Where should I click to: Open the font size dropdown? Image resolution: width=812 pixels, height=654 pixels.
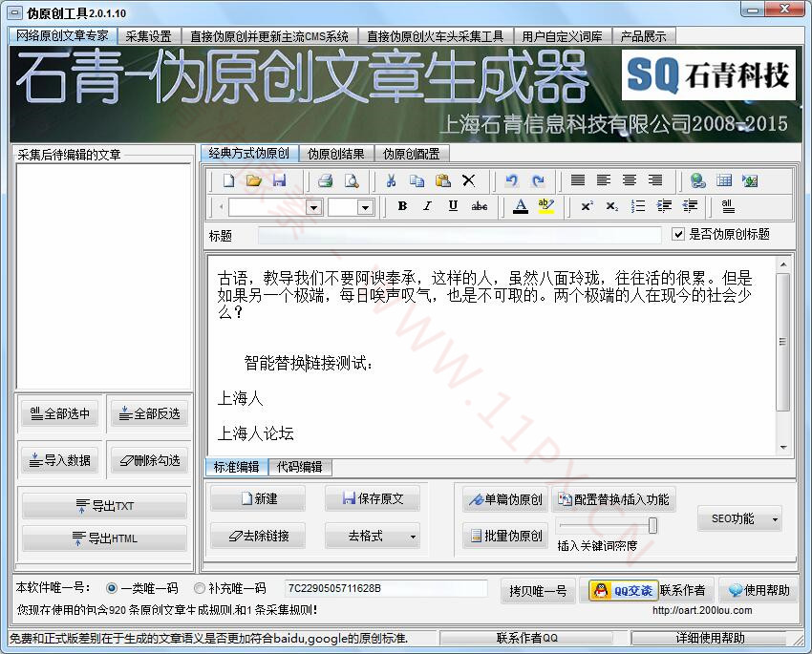[x=365, y=207]
